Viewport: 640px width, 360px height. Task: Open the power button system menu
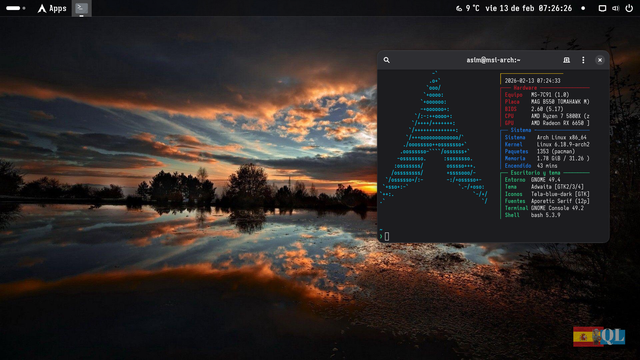coord(629,8)
